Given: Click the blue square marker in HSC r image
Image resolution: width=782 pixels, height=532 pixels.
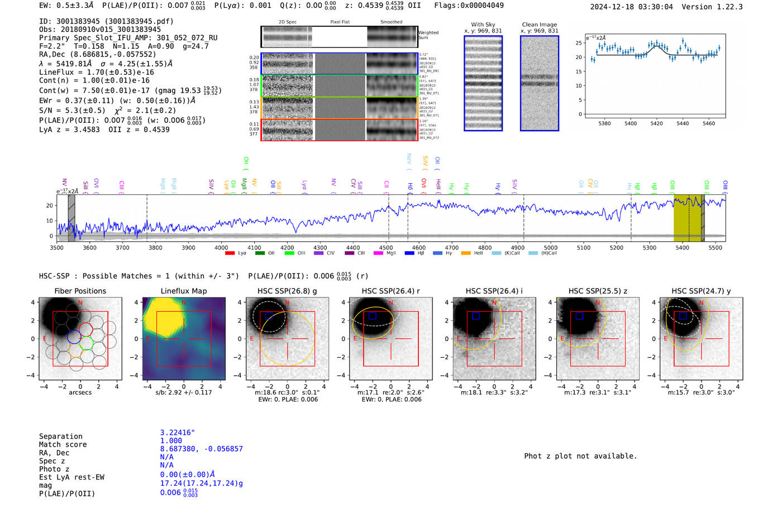Looking at the screenshot, I should click(x=373, y=316).
